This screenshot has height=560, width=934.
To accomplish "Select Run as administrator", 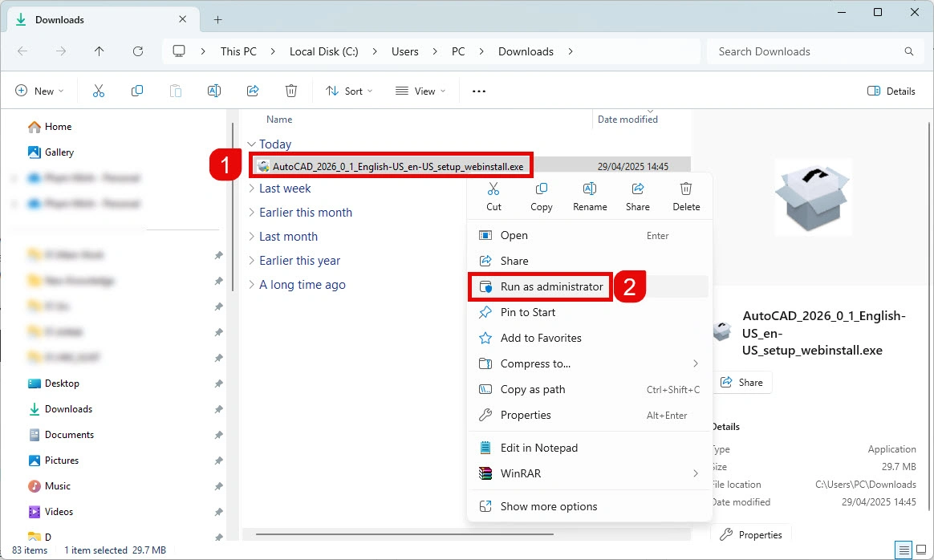I will click(590, 286).
